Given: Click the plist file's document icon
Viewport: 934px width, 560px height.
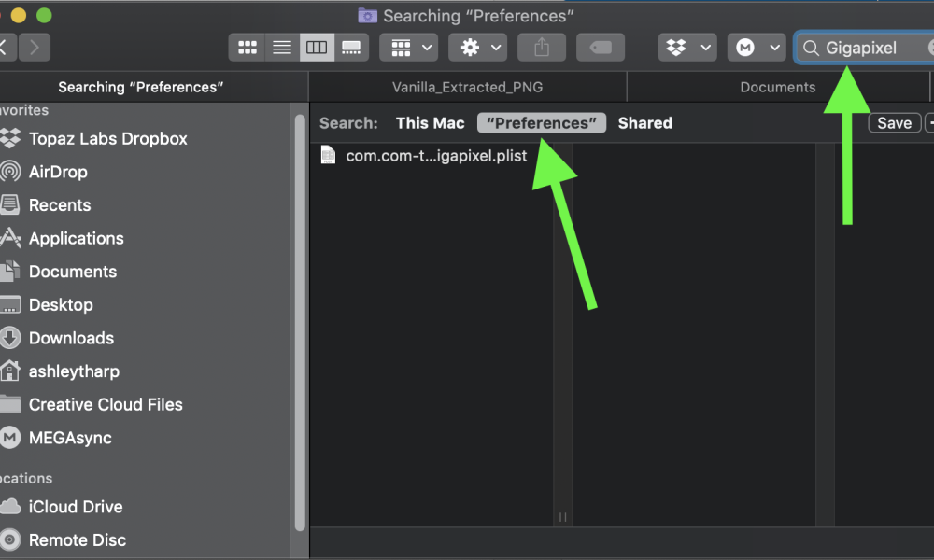Looking at the screenshot, I should click(x=328, y=155).
